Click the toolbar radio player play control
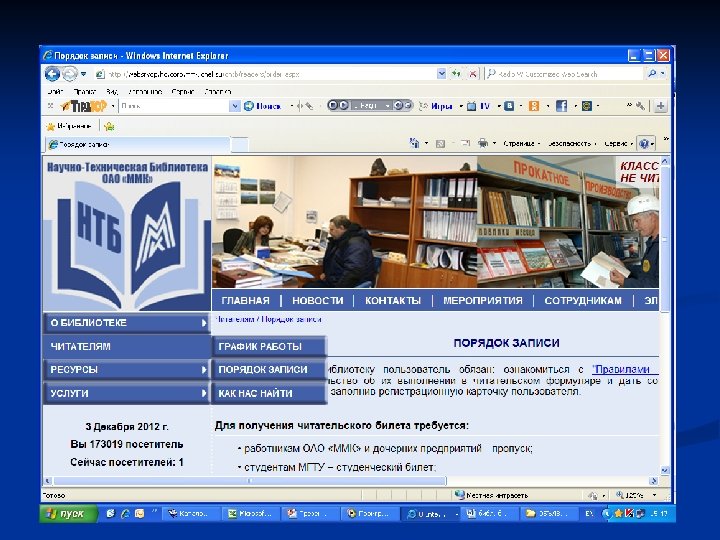This screenshot has width=720, height=540. tap(343, 106)
